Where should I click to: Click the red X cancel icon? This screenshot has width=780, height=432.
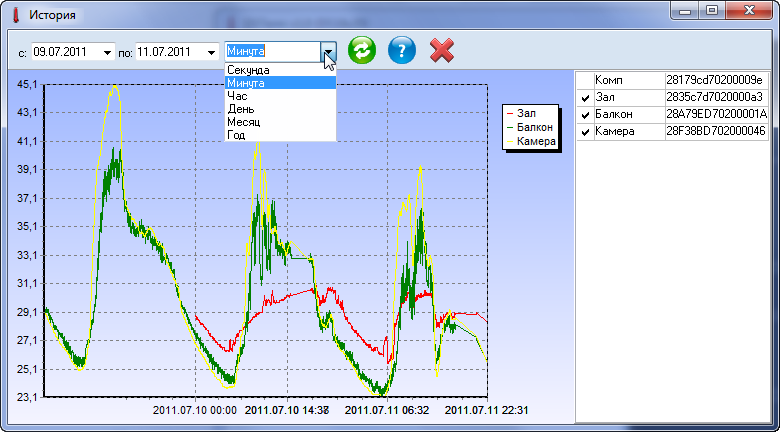(442, 51)
